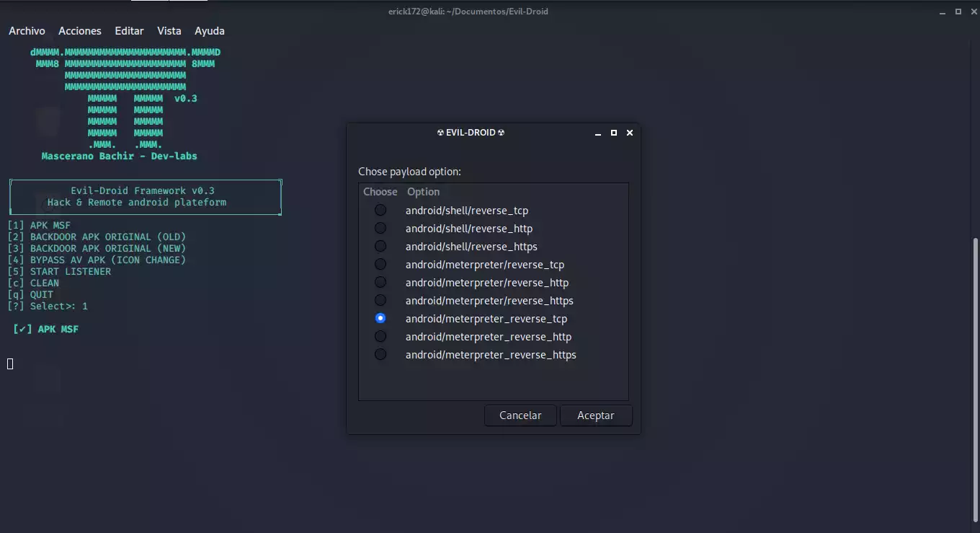
Task: Confirm with the Aceptar button
Action: (x=596, y=415)
